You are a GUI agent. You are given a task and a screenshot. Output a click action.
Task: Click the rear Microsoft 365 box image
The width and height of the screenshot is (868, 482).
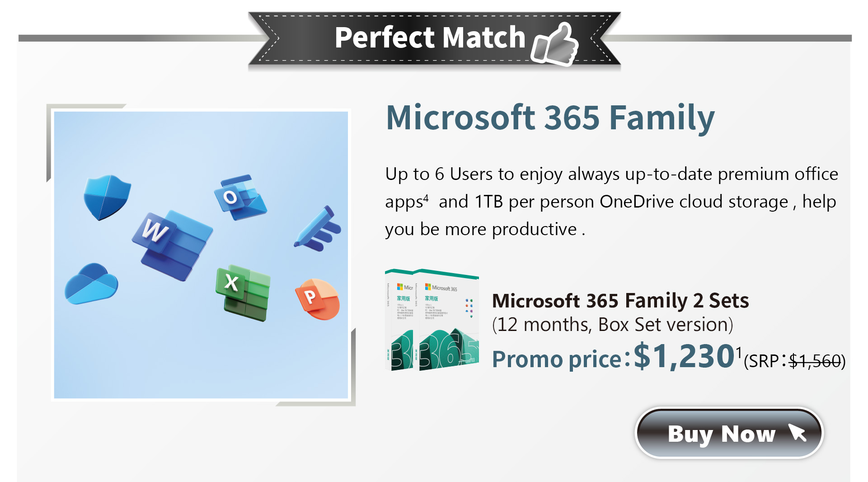coord(399,319)
